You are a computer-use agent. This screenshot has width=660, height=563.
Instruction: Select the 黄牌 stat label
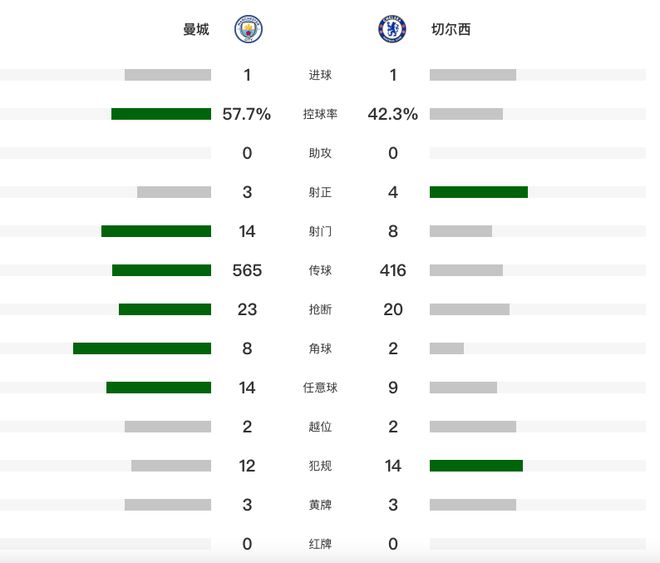[x=320, y=504]
